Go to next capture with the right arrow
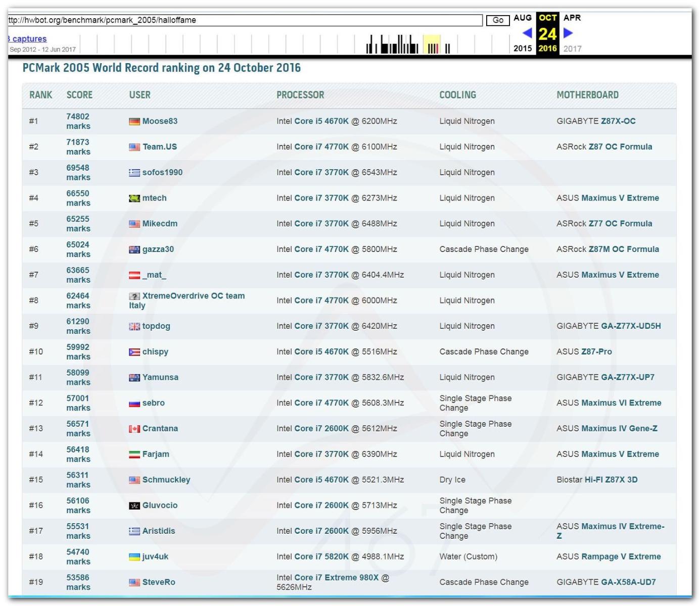Viewport: 700px width, 606px height. [568, 33]
